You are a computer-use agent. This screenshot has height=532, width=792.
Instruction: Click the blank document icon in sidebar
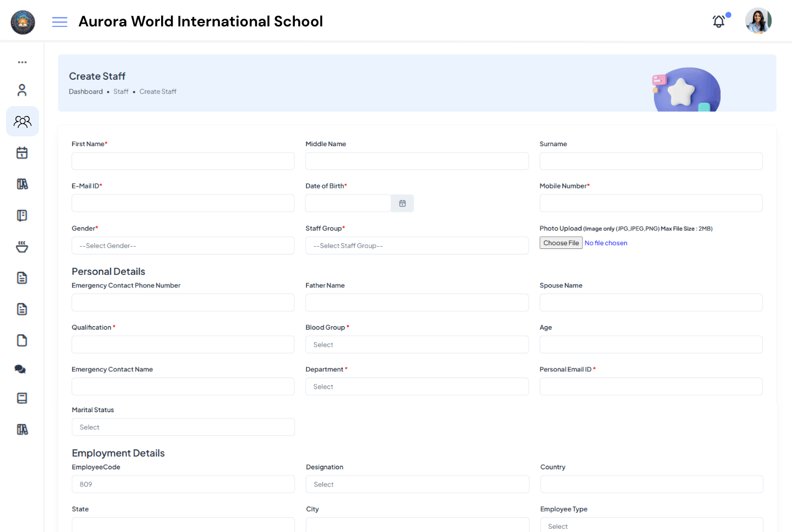pyautogui.click(x=22, y=340)
